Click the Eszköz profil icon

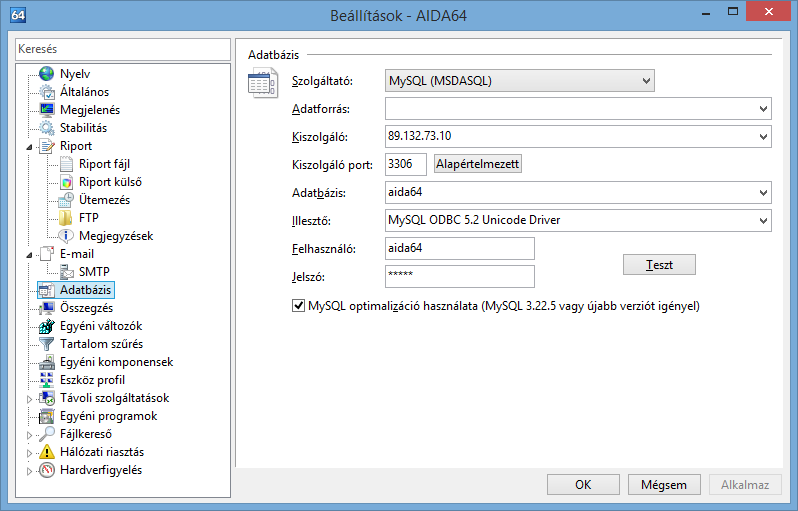(x=46, y=380)
